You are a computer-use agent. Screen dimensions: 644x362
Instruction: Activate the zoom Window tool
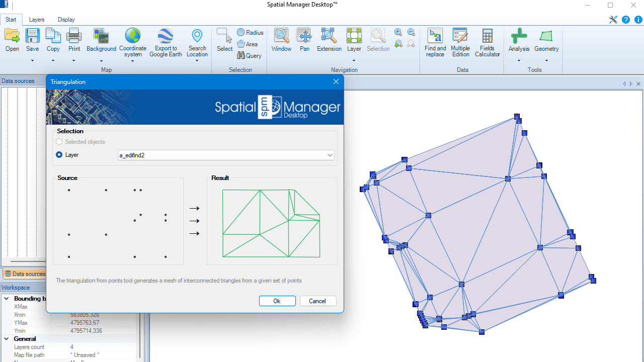281,40
